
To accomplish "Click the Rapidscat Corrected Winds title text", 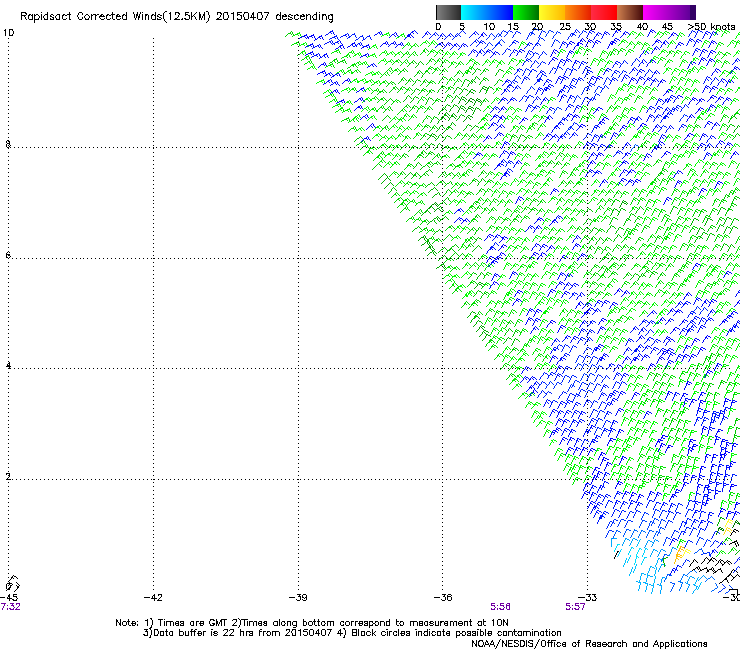I will click(177, 16).
